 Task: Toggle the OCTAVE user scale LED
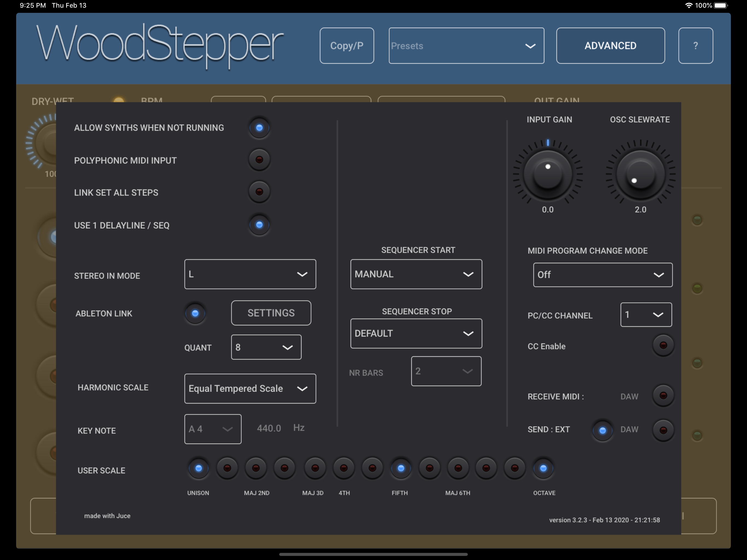[543, 468]
